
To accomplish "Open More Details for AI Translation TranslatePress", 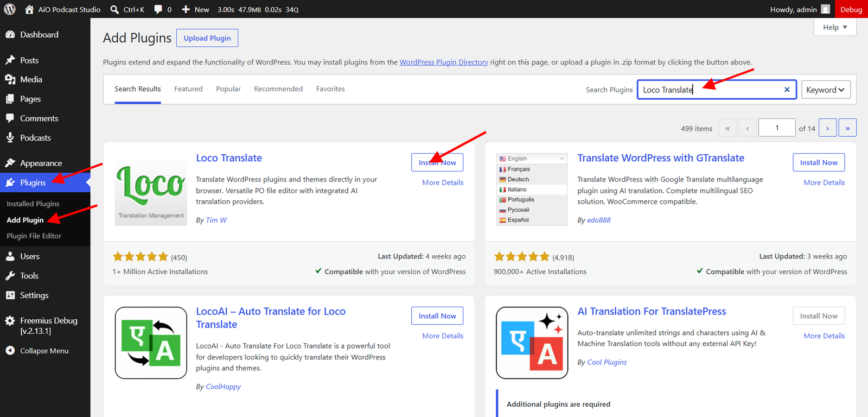I will click(824, 336).
